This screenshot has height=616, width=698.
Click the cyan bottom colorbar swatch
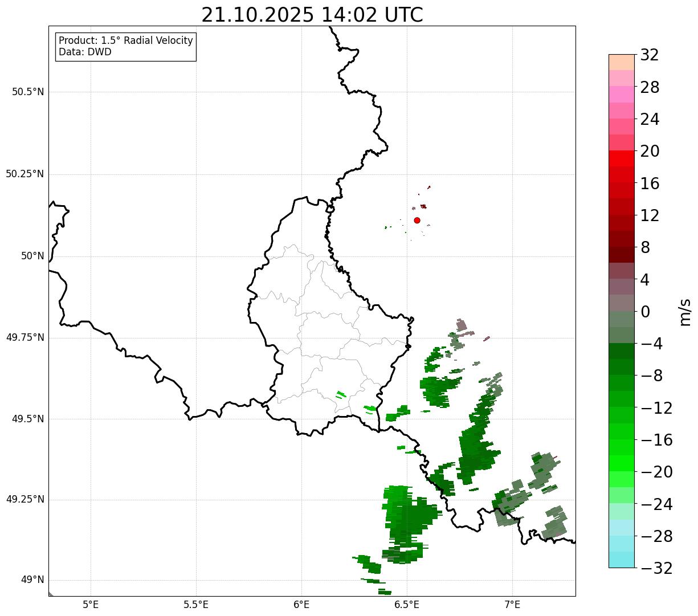click(622, 560)
